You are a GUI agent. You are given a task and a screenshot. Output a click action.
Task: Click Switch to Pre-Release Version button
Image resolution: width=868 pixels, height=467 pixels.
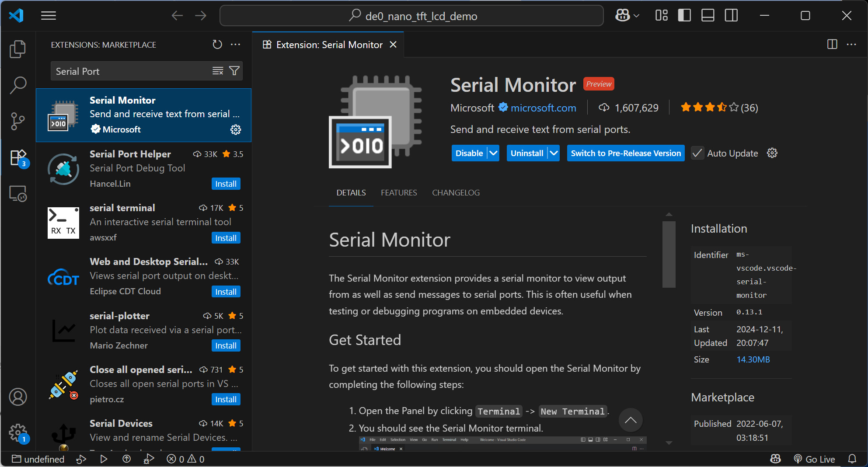[x=626, y=153]
